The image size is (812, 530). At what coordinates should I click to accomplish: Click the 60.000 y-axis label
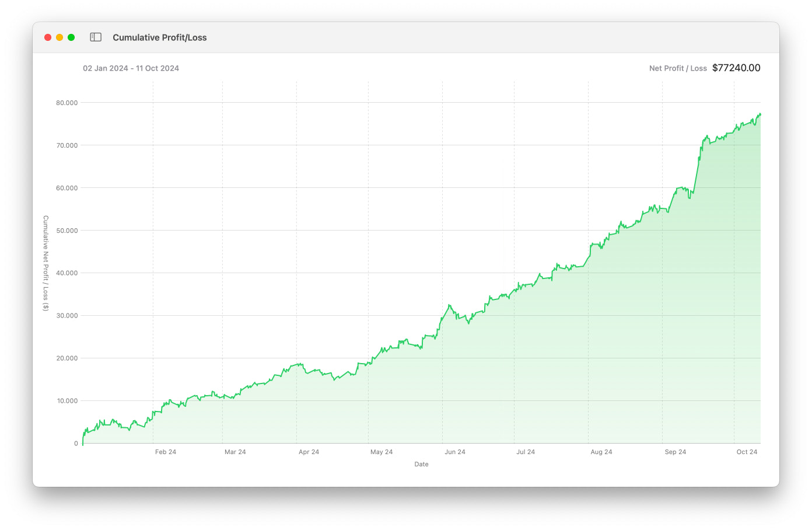67,188
